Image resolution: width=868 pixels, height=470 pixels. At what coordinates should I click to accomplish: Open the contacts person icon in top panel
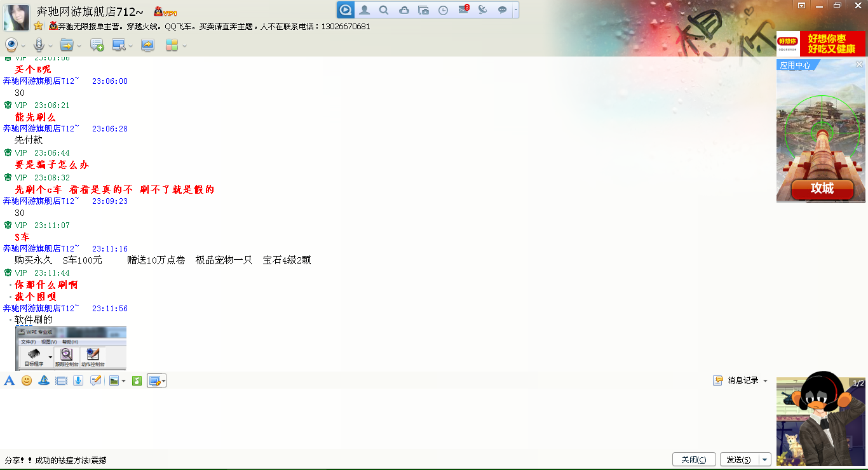click(365, 10)
